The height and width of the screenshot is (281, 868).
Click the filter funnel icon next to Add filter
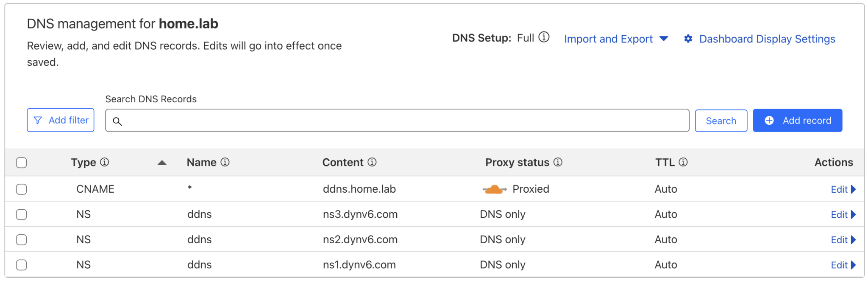(38, 120)
